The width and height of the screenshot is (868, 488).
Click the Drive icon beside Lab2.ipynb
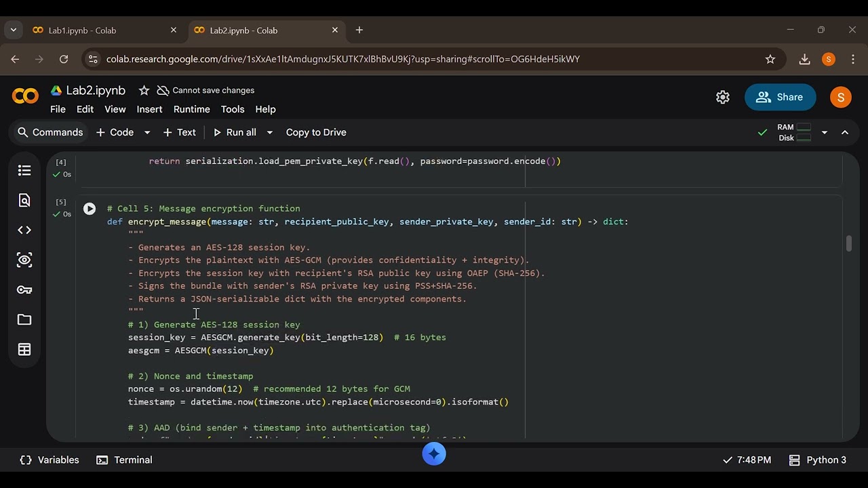click(57, 90)
